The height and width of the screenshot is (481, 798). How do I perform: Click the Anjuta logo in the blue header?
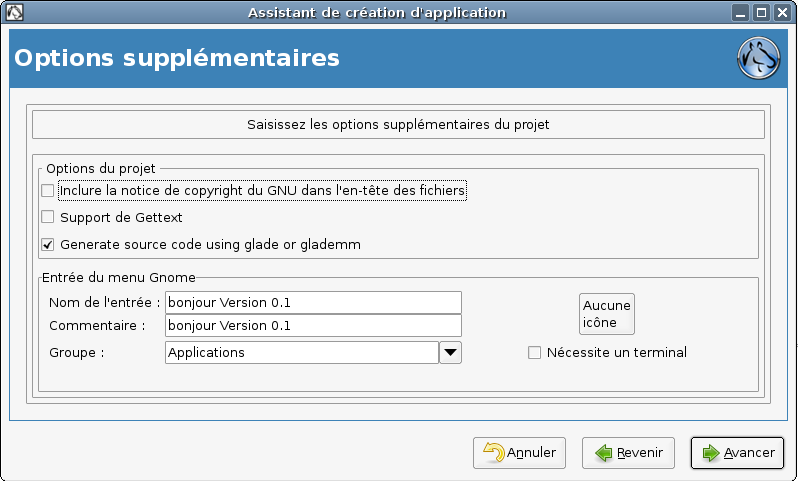(758, 58)
